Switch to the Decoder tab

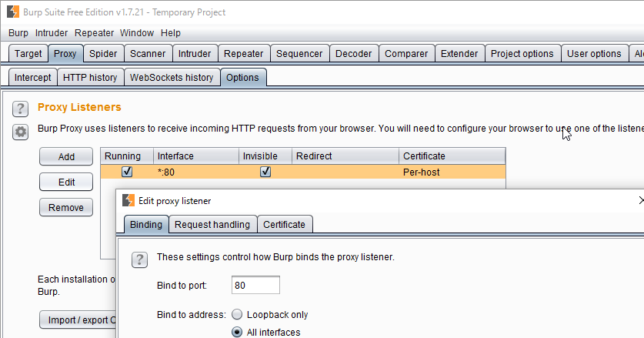point(354,53)
